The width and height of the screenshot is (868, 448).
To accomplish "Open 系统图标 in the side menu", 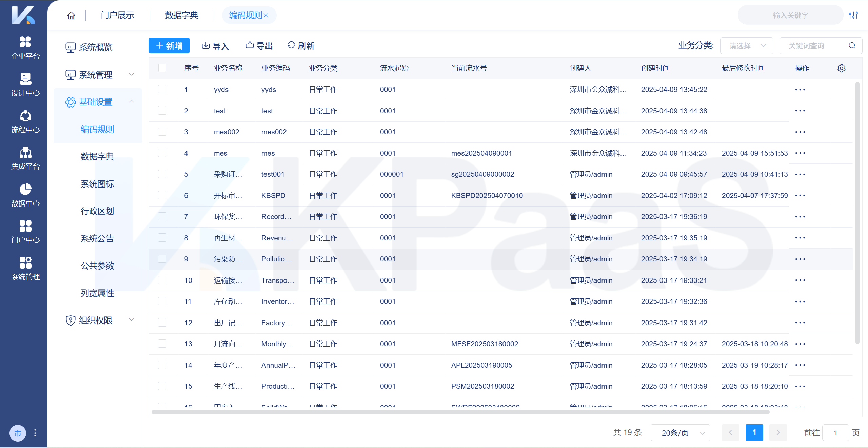I will (97, 184).
